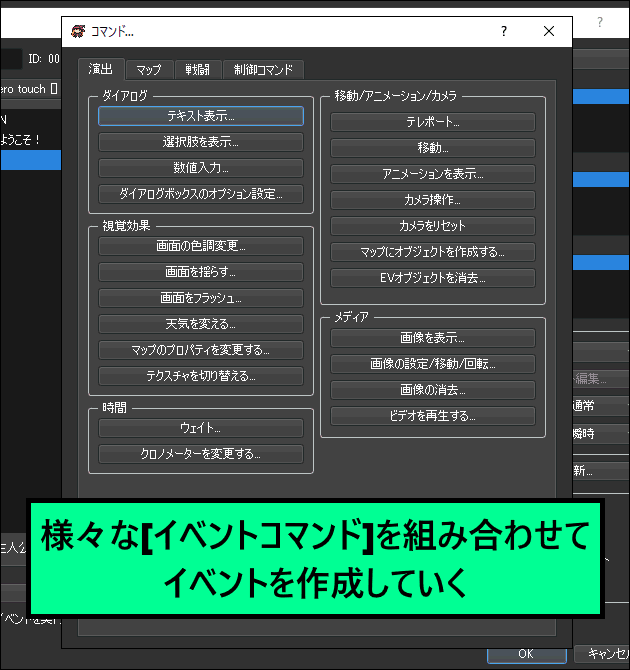
Task: Open アニメーションを表示 command
Action: tap(432, 174)
